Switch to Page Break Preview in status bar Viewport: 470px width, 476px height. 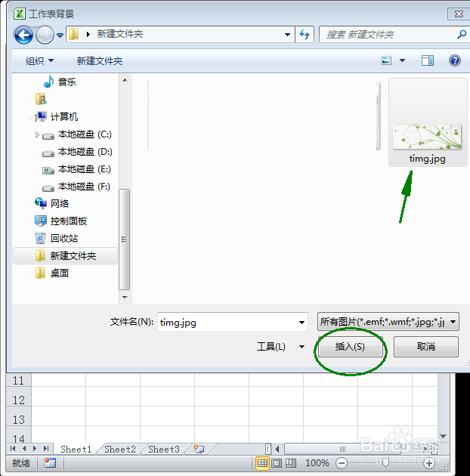tap(291, 463)
